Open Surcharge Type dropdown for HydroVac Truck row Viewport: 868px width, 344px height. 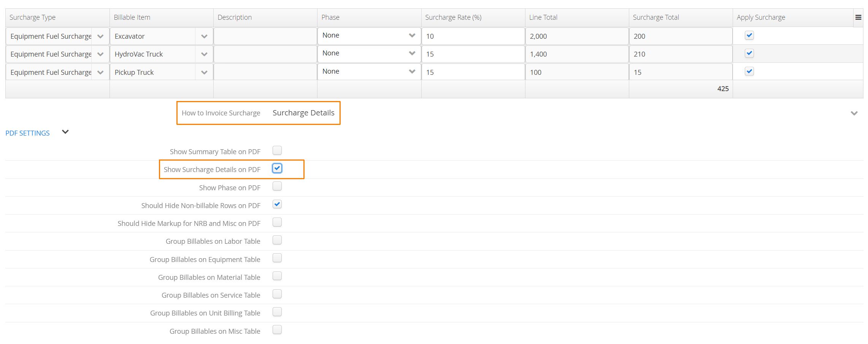pos(100,54)
